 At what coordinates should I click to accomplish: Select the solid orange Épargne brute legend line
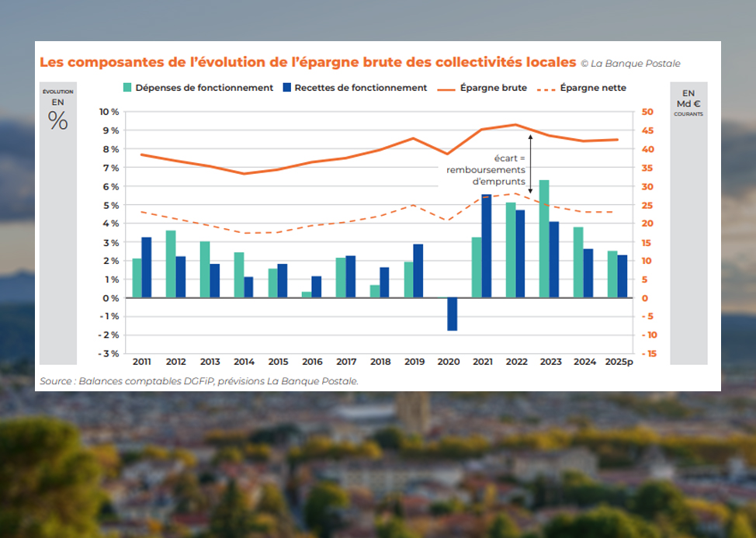[445, 89]
